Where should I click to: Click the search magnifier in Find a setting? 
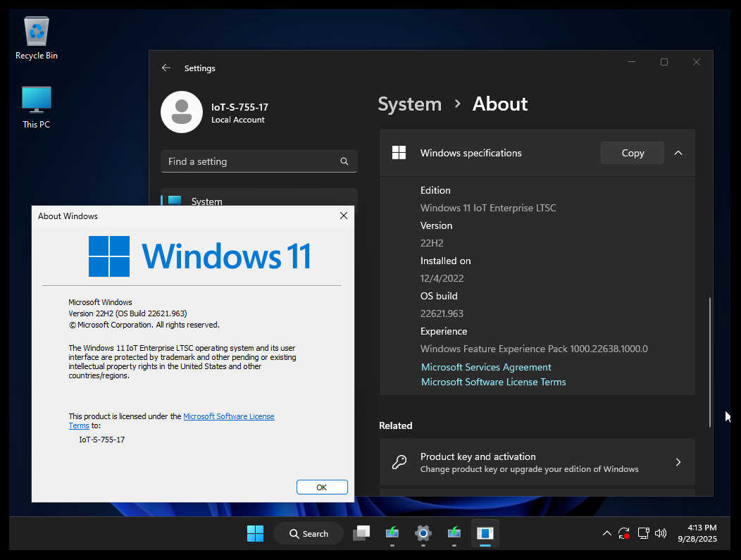(x=344, y=161)
